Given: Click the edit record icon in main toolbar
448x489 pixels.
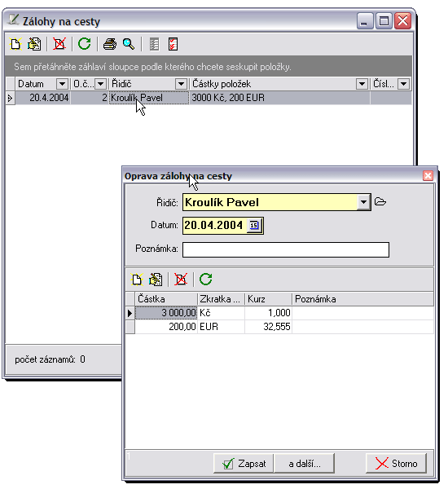Looking at the screenshot, I should [34, 44].
